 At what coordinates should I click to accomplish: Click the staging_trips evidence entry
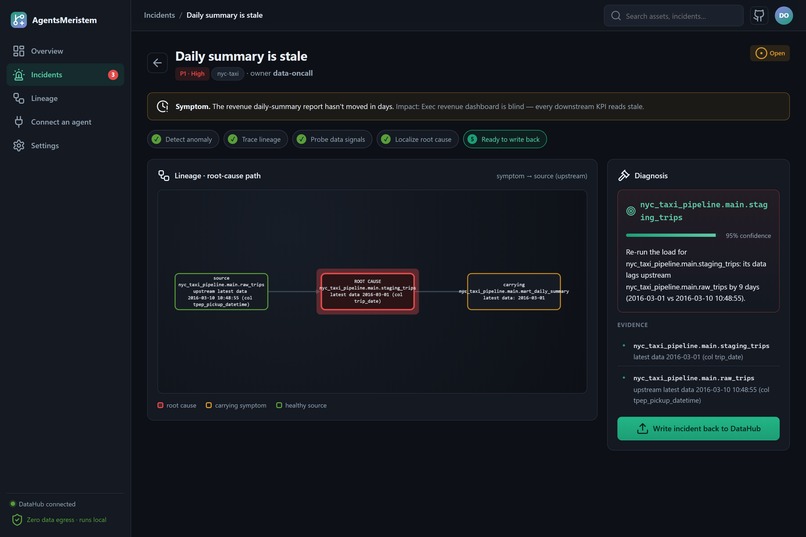pos(698,351)
